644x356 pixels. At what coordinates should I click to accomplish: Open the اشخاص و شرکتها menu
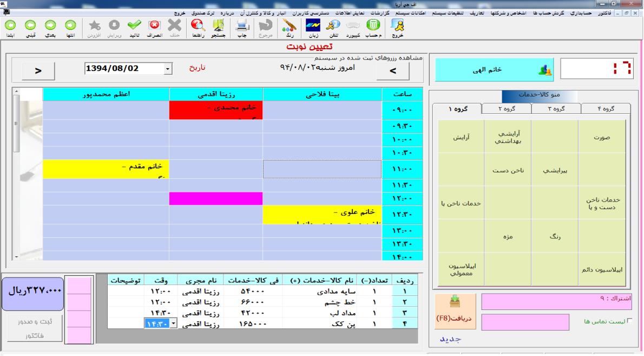509,13
